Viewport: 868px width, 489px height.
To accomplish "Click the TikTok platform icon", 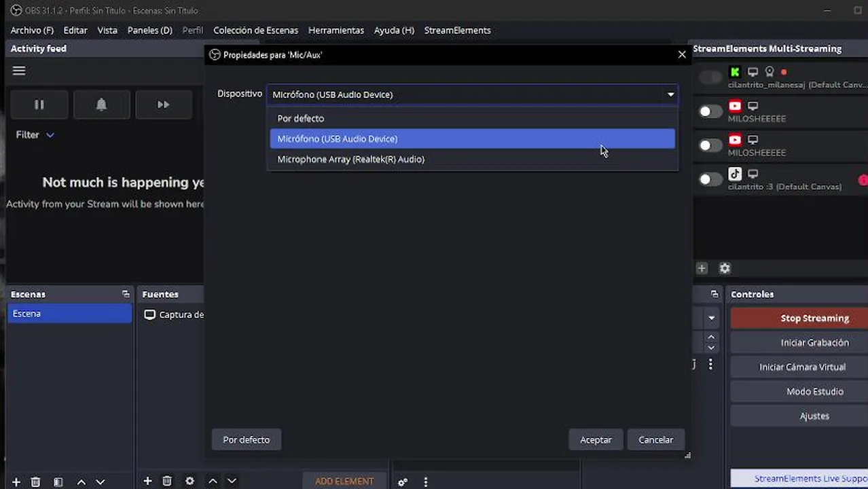I will (735, 174).
